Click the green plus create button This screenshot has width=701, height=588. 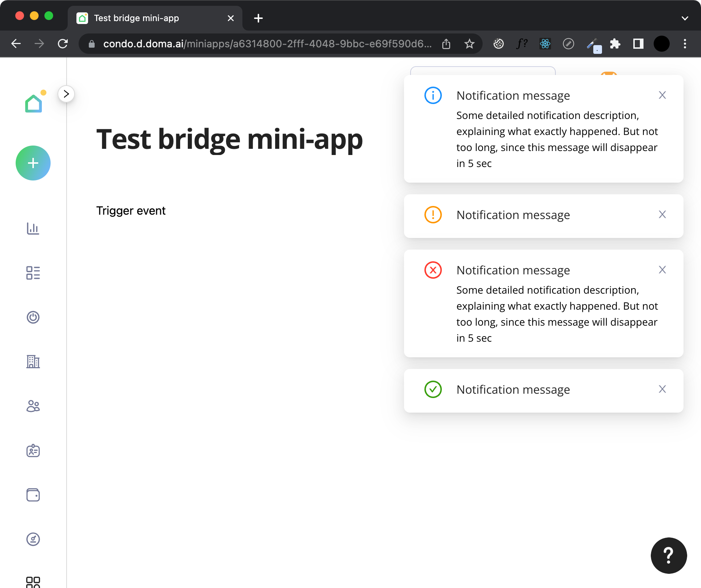pos(33,163)
